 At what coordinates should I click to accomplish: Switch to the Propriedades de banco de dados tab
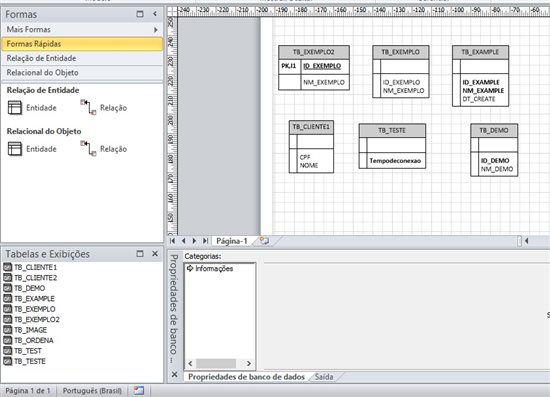coord(246,377)
